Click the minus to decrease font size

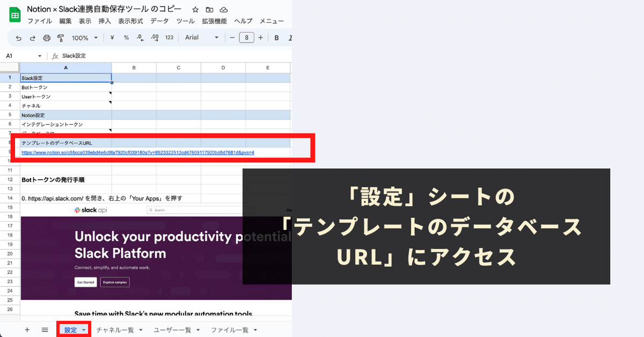[232, 38]
